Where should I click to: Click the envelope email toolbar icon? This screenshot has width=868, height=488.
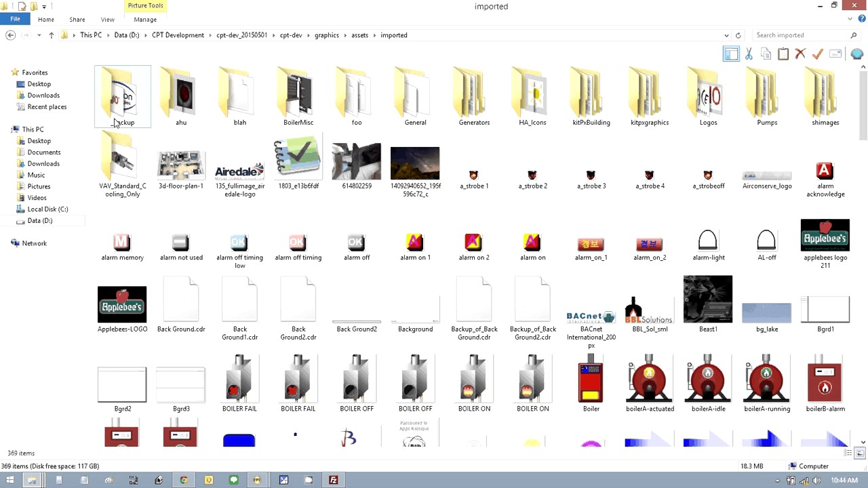coord(835,54)
